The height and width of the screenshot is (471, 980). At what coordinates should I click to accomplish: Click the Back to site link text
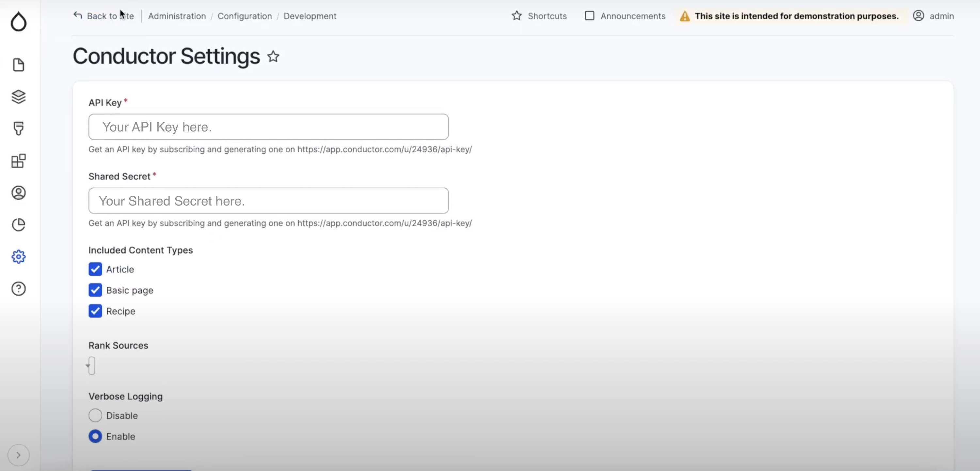click(110, 16)
